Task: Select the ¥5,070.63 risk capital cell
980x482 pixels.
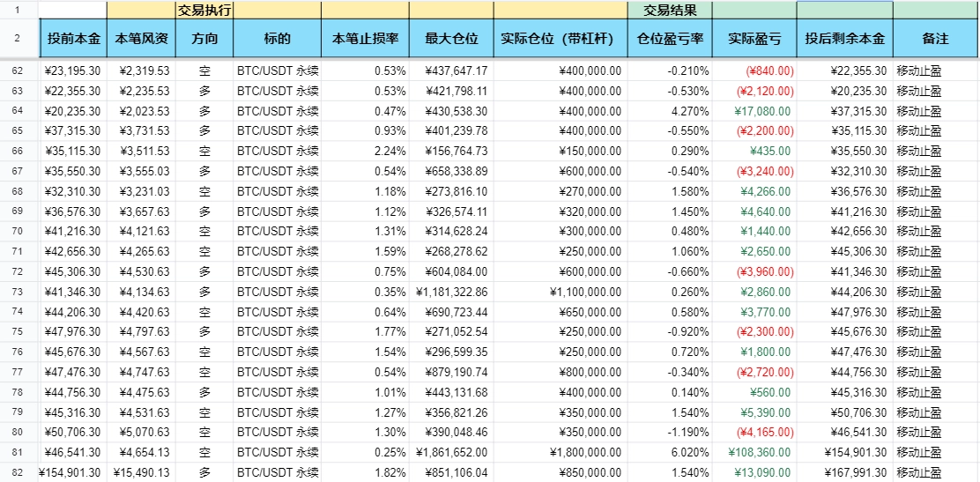Action: (141, 433)
